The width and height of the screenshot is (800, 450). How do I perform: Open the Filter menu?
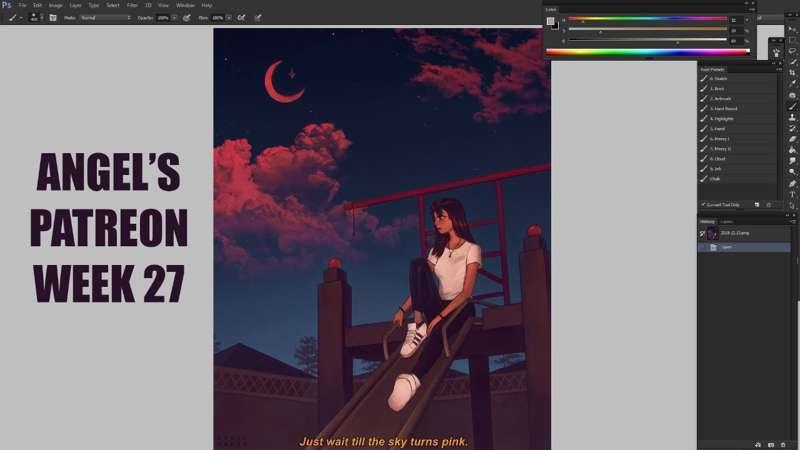pos(132,5)
